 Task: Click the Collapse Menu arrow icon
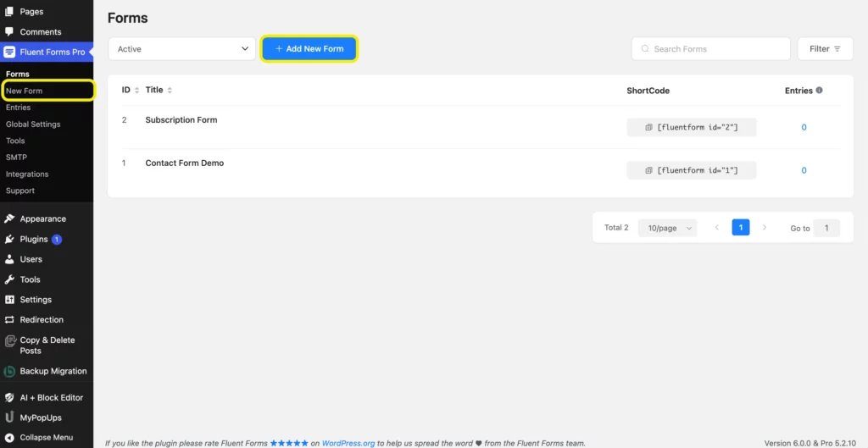(9, 438)
